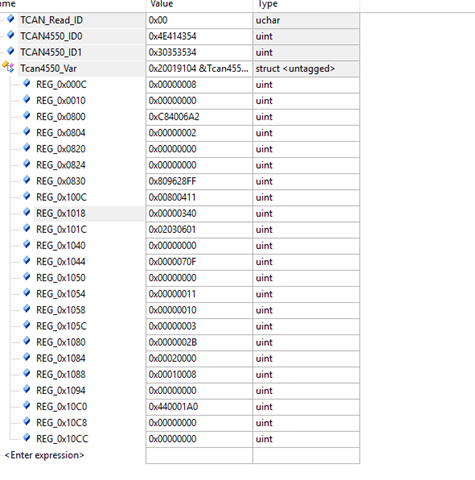Image resolution: width=475 pixels, height=480 pixels.
Task: Click value 0x809628FF of REG_0x0830
Action: [x=172, y=181]
